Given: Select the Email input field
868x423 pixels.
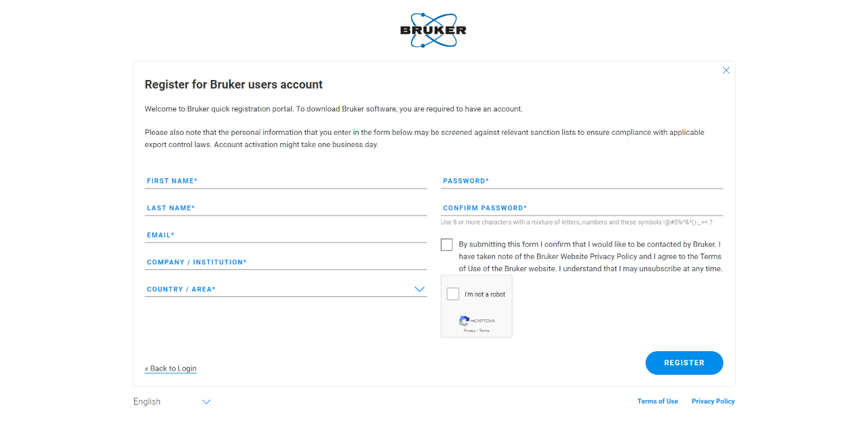Looking at the screenshot, I should click(285, 235).
